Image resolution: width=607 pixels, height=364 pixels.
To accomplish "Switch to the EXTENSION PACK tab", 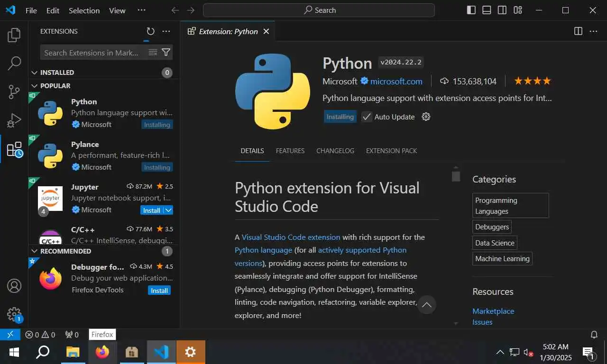I will pyautogui.click(x=391, y=151).
